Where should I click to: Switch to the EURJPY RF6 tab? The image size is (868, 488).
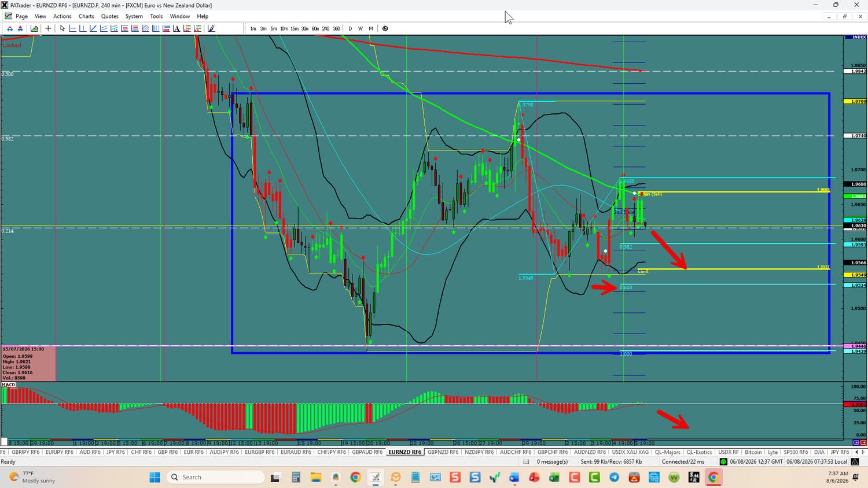(59, 452)
